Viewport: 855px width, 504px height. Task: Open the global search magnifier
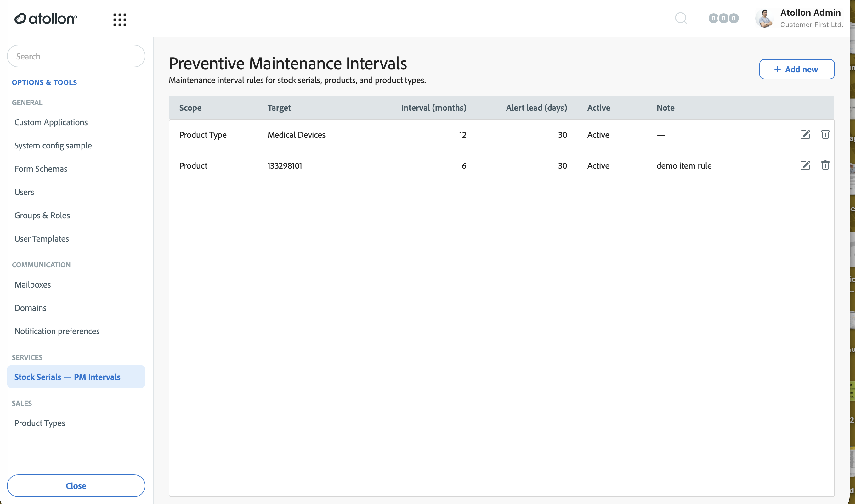(681, 18)
